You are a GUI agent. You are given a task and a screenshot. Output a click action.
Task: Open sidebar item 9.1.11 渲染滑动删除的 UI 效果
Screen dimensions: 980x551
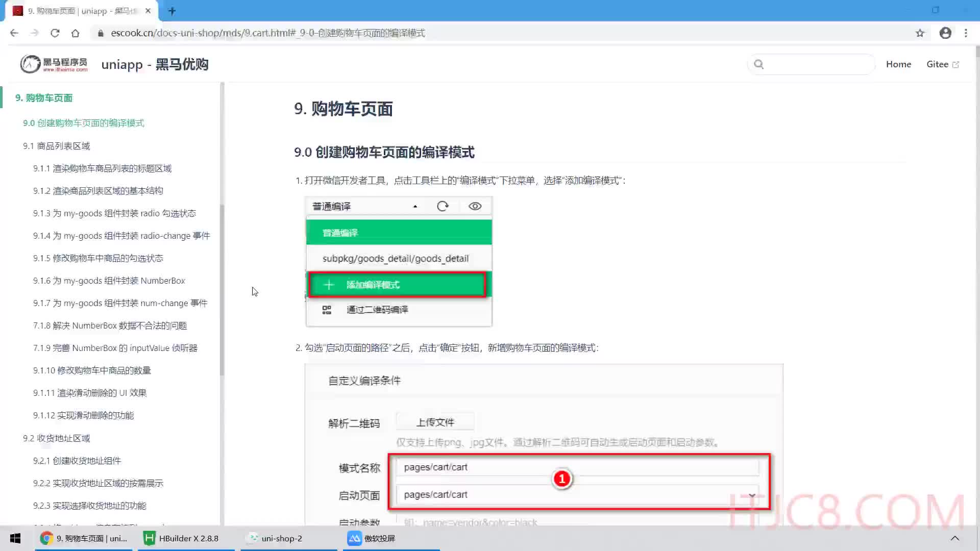point(90,393)
